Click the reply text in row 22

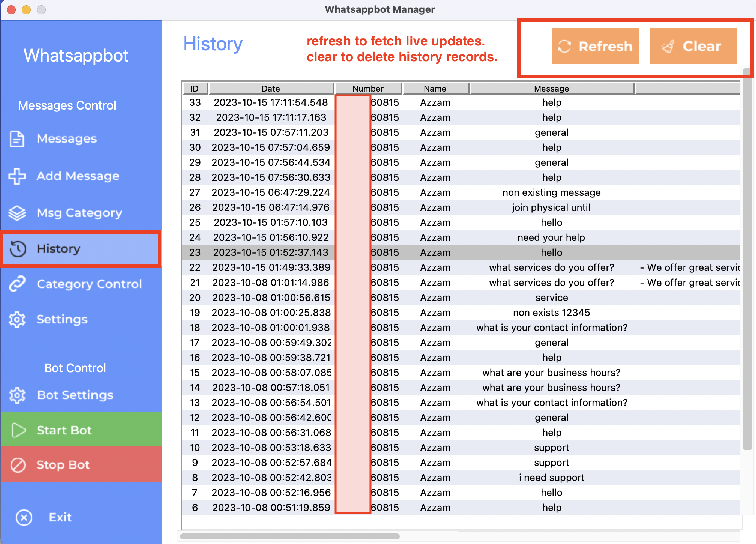pos(689,267)
